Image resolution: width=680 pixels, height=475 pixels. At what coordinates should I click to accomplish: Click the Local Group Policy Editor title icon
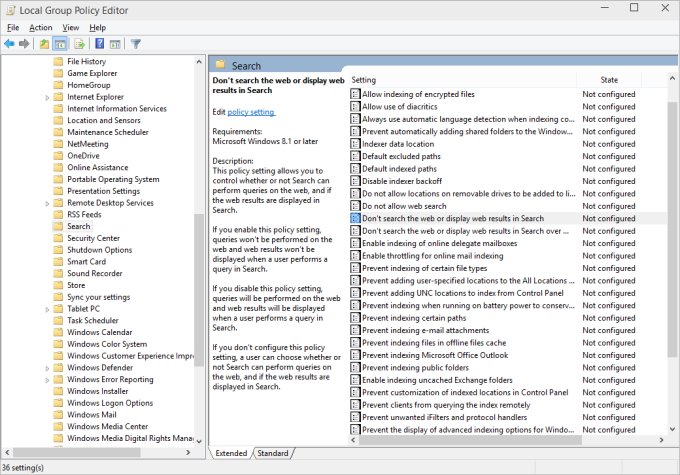10,10
